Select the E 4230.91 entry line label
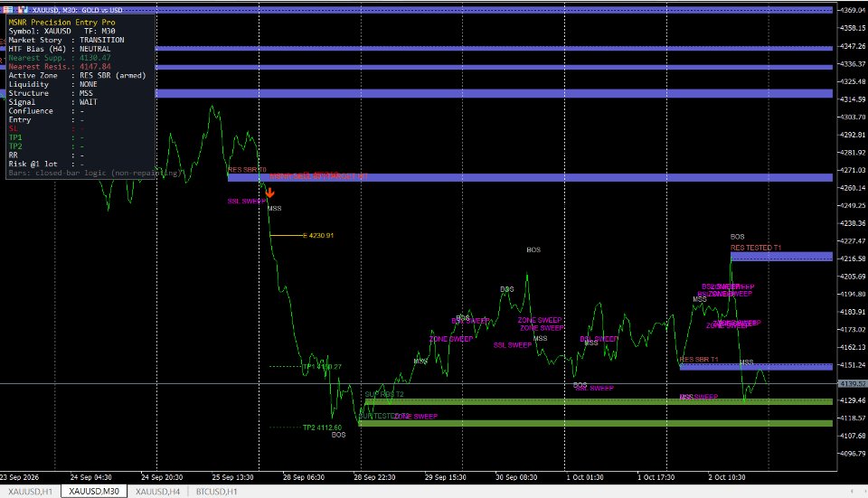 (x=318, y=235)
